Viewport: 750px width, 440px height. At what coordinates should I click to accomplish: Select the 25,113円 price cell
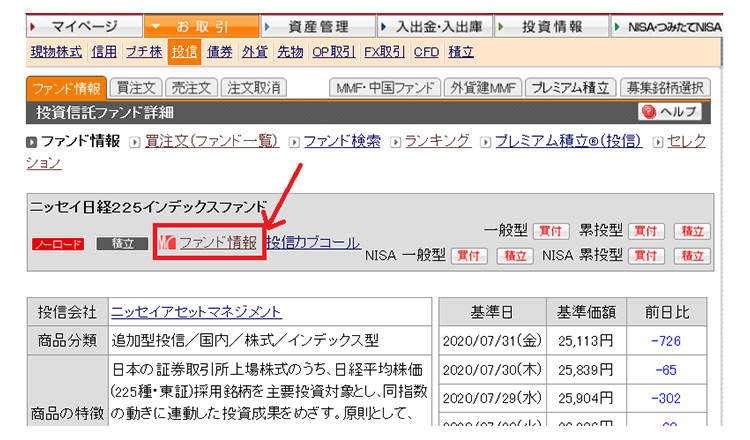pyautogui.click(x=586, y=341)
